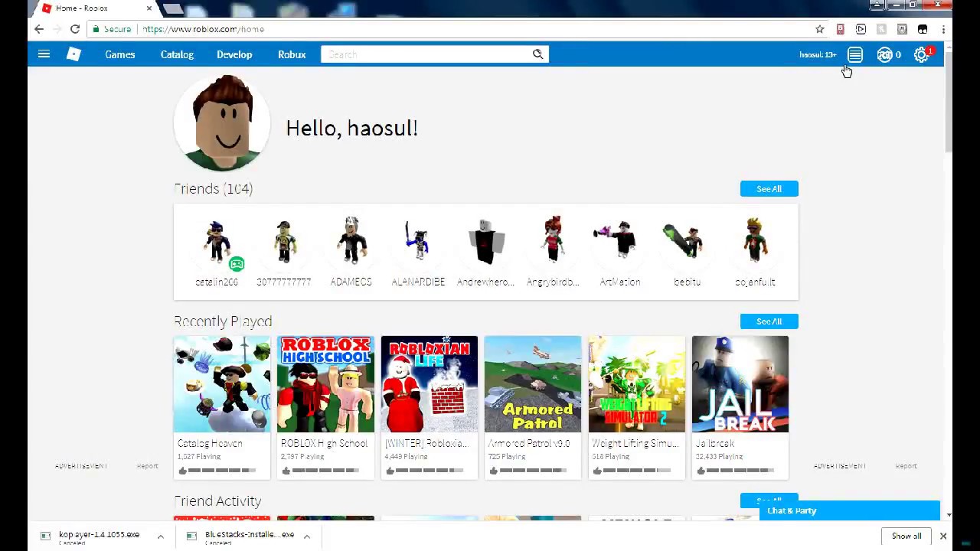
Task: Open the Games menu item
Action: click(x=120, y=54)
